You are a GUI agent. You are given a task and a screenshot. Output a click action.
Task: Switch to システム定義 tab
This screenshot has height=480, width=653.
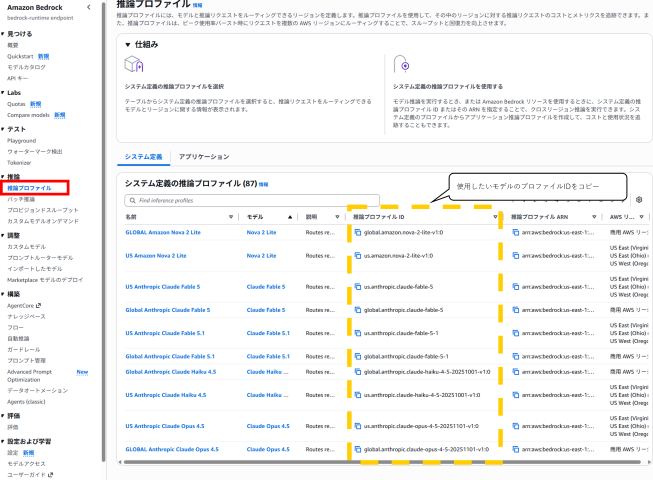coord(143,157)
